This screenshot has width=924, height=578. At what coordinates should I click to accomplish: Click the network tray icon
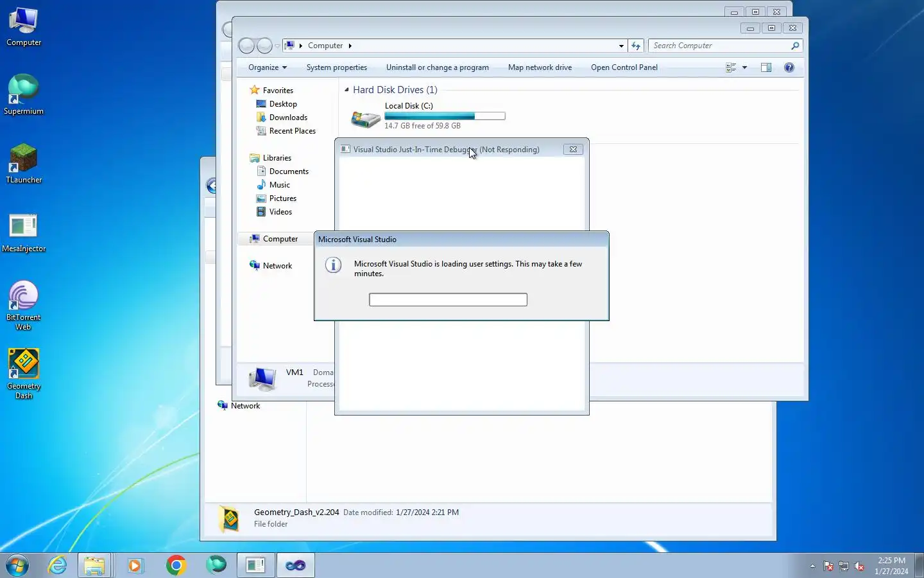(x=844, y=566)
